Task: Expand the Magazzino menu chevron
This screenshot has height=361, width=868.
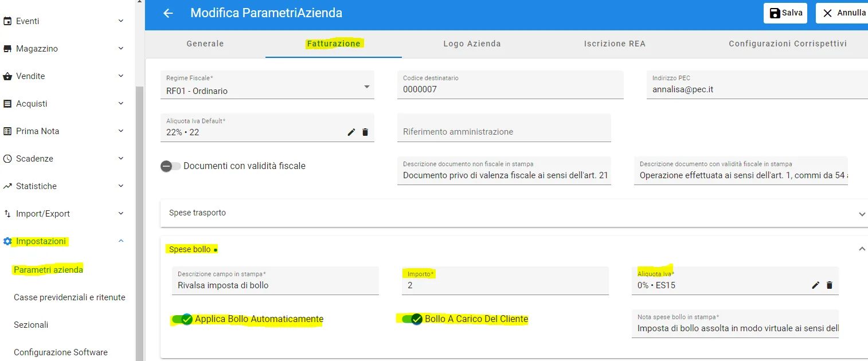Action: click(121, 49)
